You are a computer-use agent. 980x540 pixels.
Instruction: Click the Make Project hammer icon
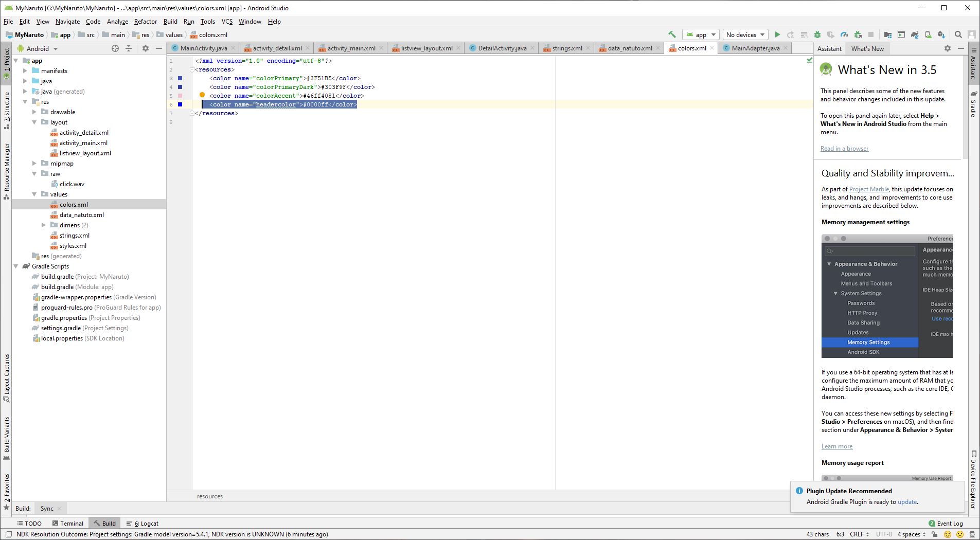click(x=672, y=34)
